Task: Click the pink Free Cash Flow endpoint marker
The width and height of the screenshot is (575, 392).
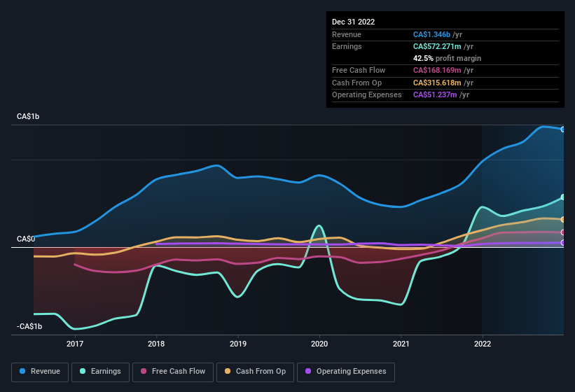Action: point(563,232)
